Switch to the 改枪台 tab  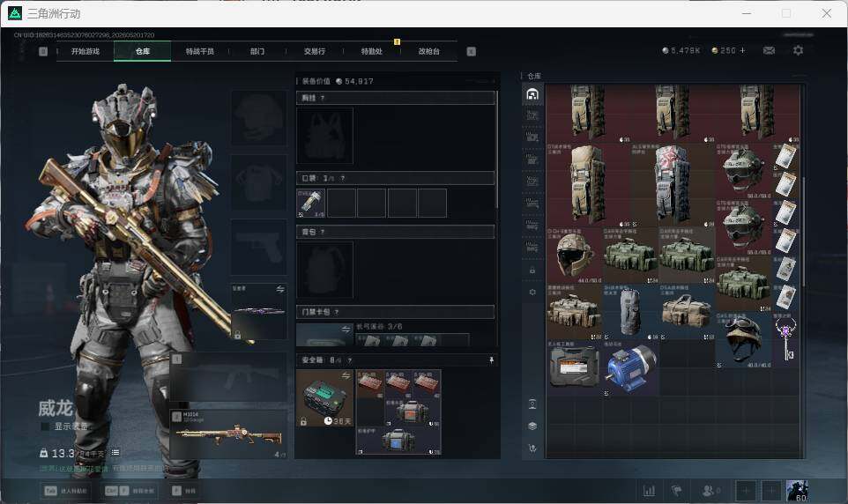point(429,51)
